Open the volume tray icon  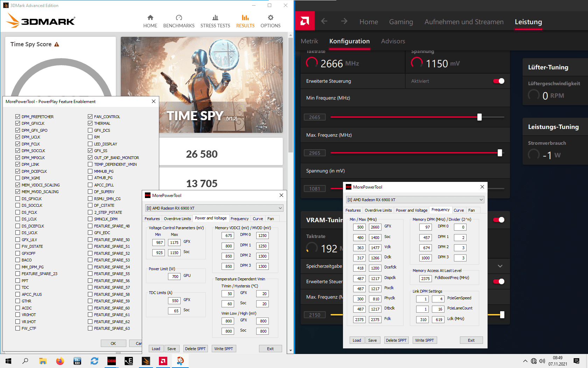(542, 361)
